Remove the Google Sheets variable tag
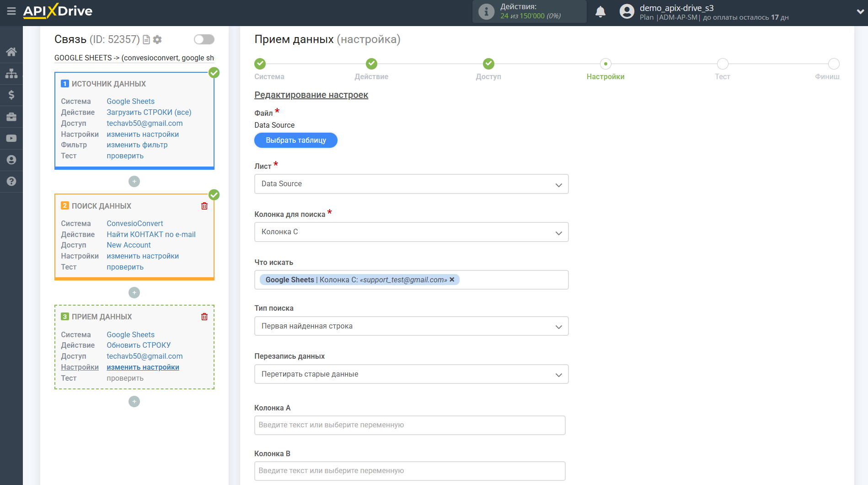 point(452,280)
